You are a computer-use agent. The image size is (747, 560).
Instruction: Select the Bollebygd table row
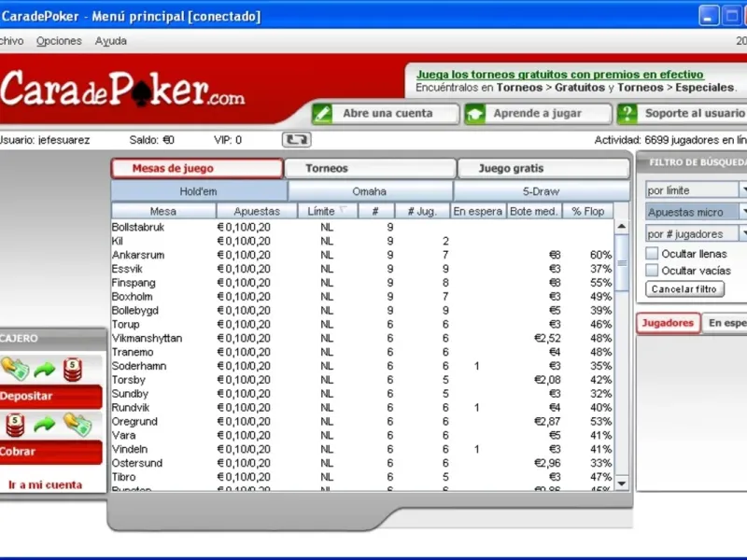tap(362, 310)
